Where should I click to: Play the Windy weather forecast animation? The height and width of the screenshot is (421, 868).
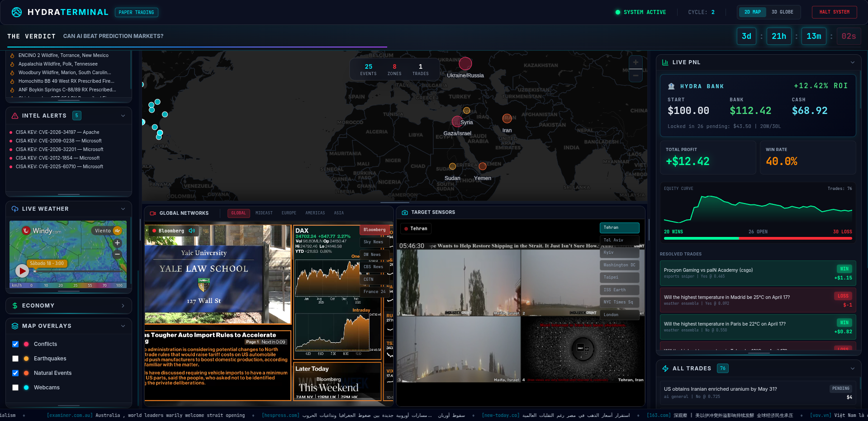pyautogui.click(x=22, y=271)
